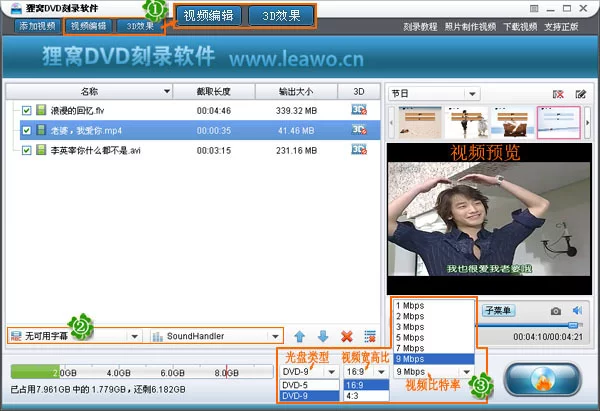Toggle checkbox for 李英宰你什么都不是.avi
This screenshot has height=411, width=600.
(x=26, y=150)
